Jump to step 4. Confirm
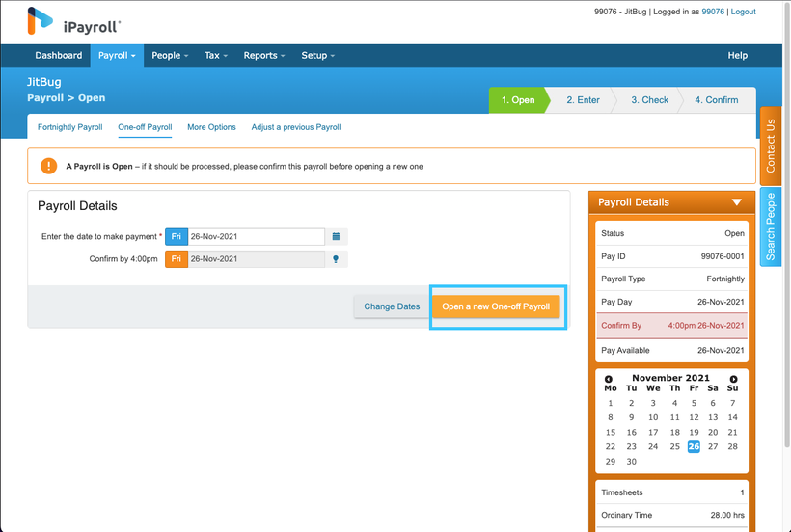 click(x=717, y=100)
